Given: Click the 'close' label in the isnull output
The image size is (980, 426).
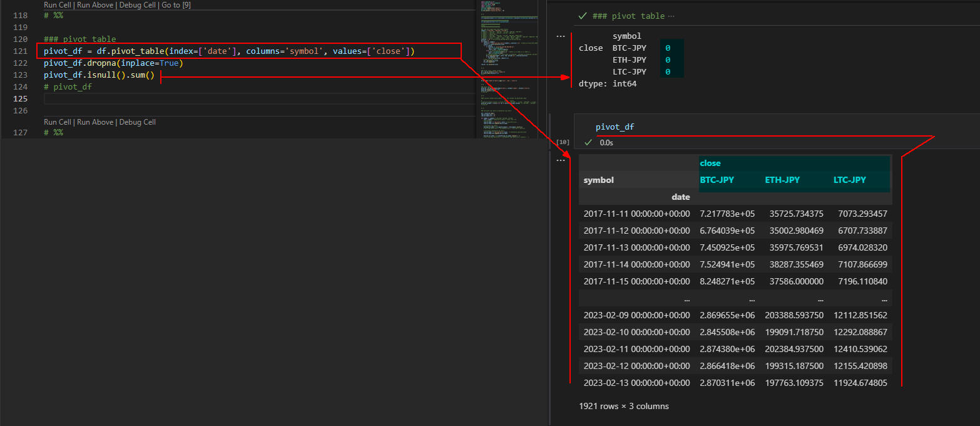Looking at the screenshot, I should click(x=591, y=48).
